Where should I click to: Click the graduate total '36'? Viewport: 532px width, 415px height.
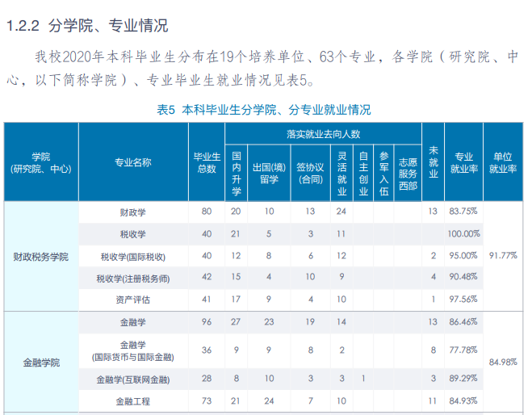tap(207, 350)
